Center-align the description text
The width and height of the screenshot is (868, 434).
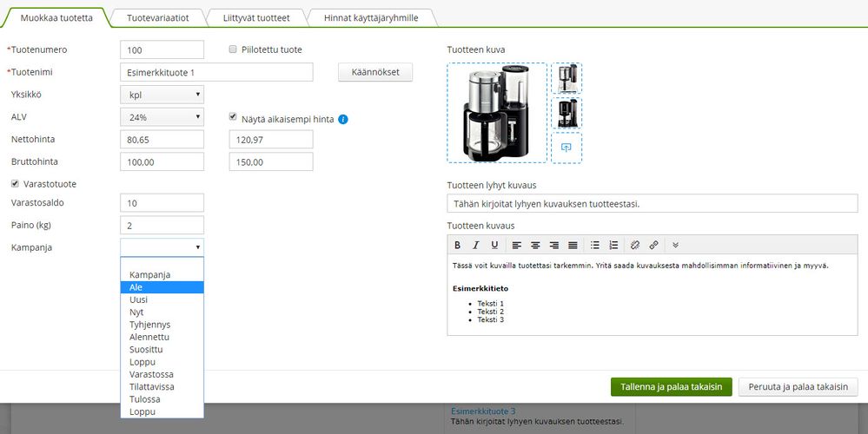tap(535, 245)
